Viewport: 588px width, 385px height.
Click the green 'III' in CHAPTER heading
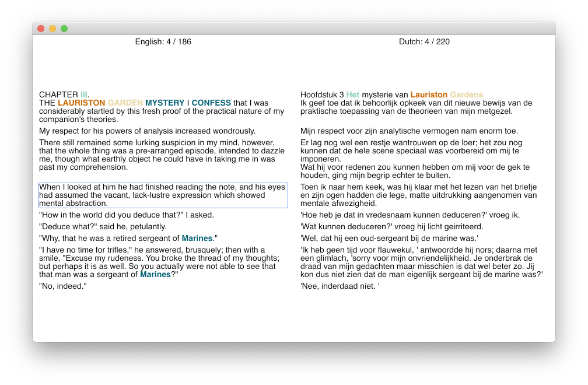[x=83, y=94]
